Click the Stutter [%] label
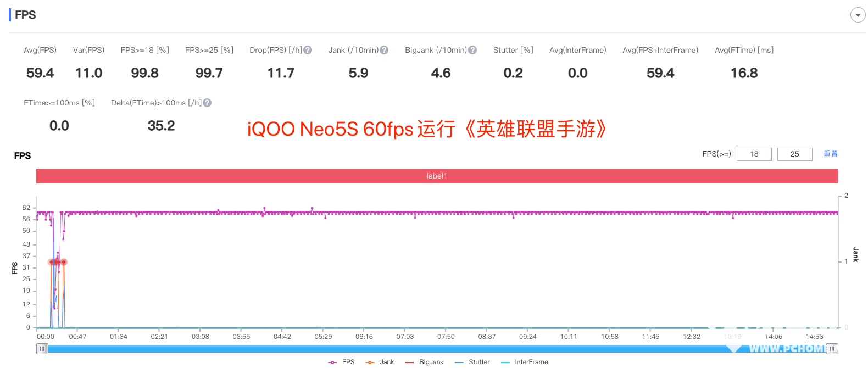This screenshot has height=368, width=868. click(x=513, y=50)
